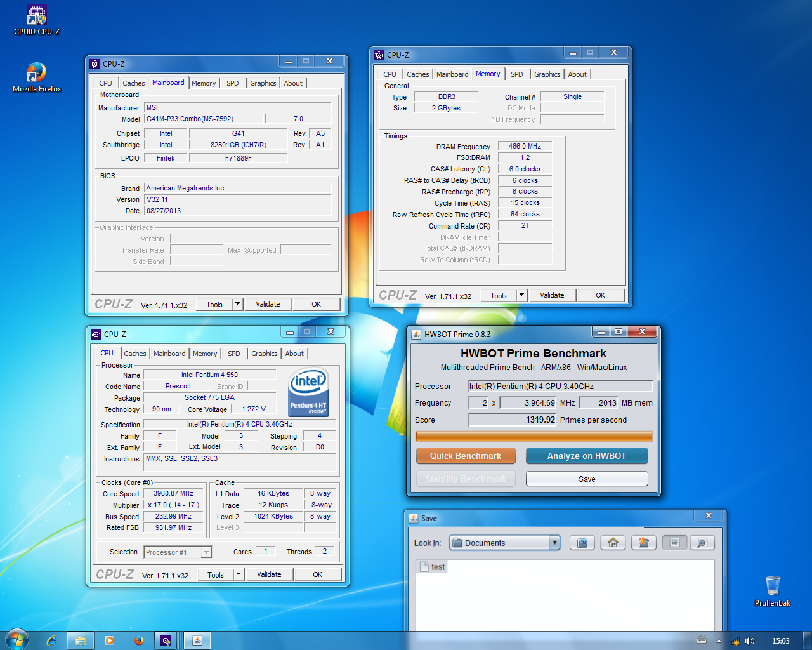Image resolution: width=812 pixels, height=650 pixels.
Task: Select Graphics tab in Memory window
Action: point(547,74)
